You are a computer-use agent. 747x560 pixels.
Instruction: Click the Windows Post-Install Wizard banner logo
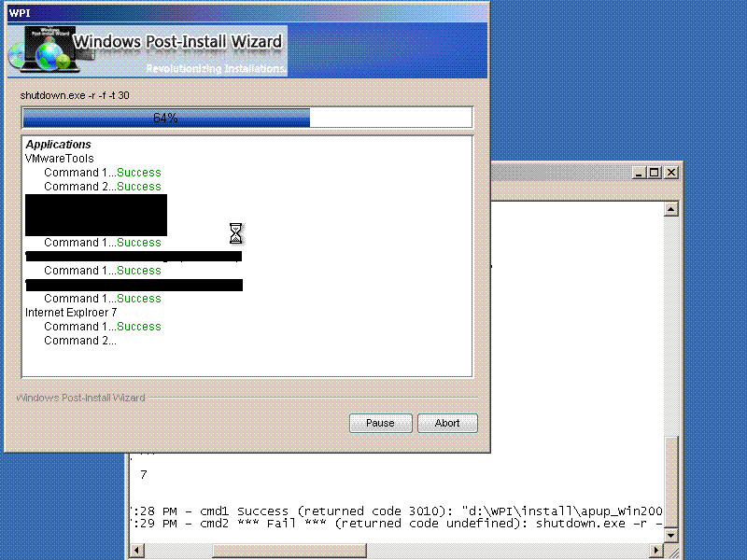[148, 51]
